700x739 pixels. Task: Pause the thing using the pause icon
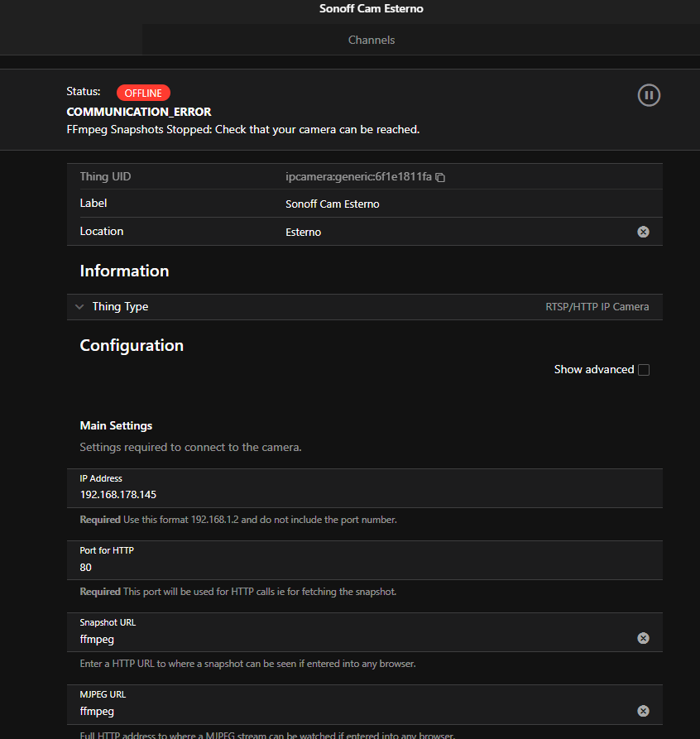point(649,95)
